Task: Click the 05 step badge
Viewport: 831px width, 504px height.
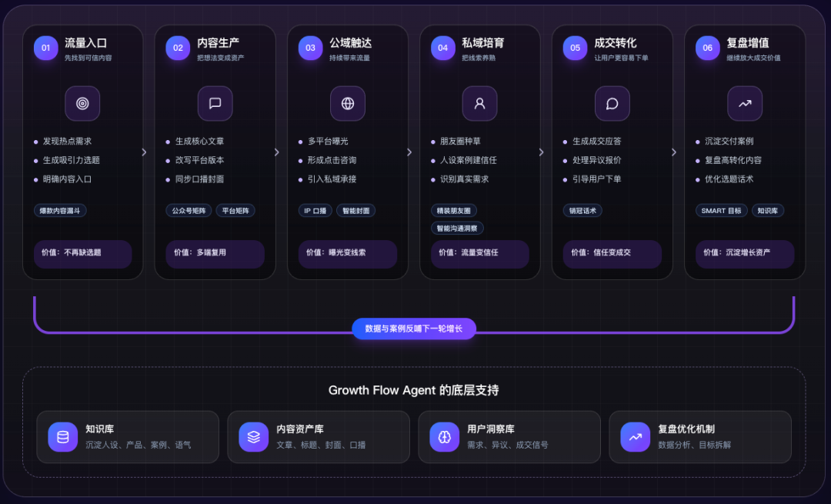Action: pos(575,48)
